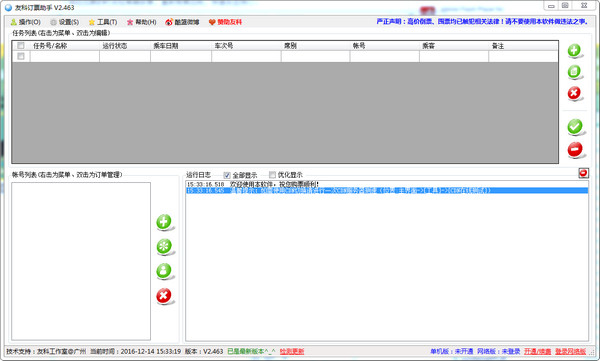Click the 开通/续费 link
Viewport: 600px width, 361px height.
point(538,351)
